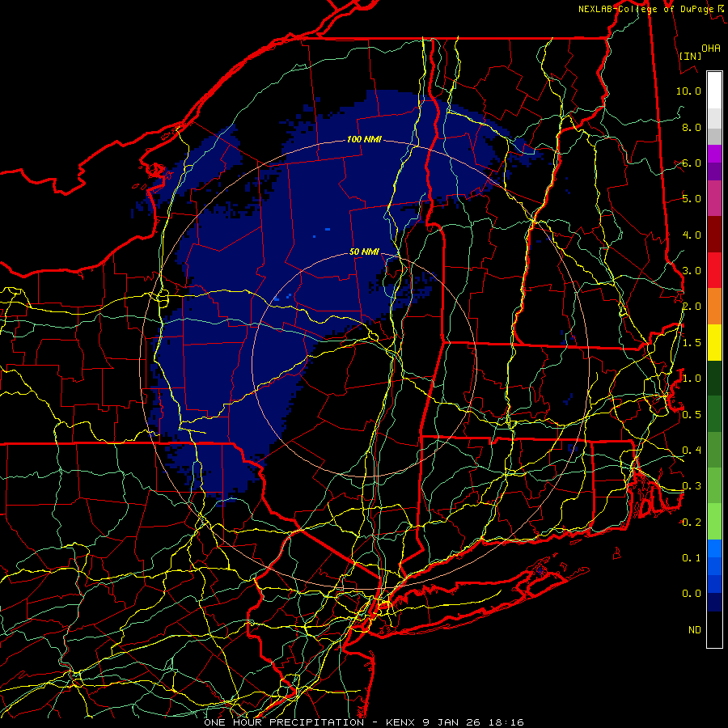This screenshot has height=728, width=728.
Task: Select the bright magenta legend swatch
Action: pos(714,154)
